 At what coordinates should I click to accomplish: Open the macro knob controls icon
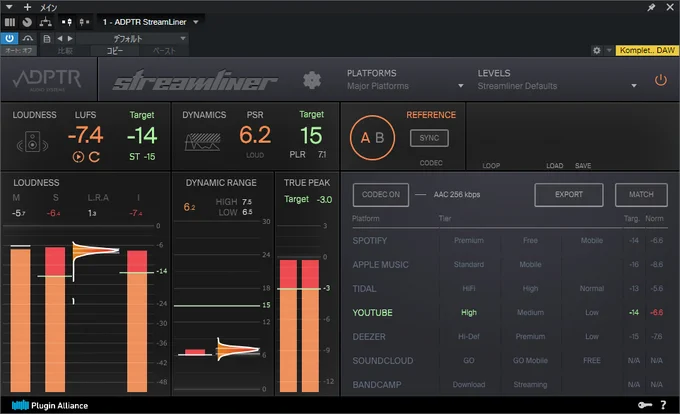(x=27, y=22)
